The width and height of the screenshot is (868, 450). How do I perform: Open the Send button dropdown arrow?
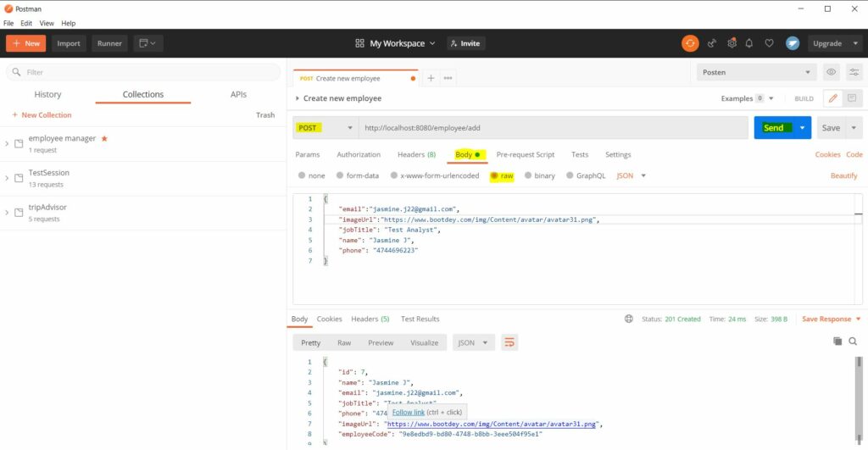(802, 128)
